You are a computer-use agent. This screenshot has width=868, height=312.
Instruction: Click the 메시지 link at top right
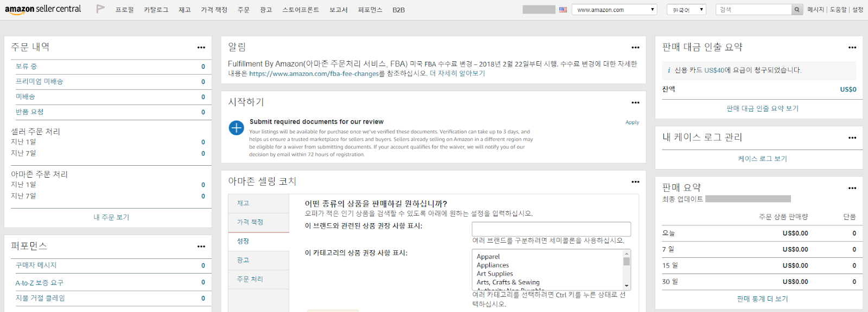coord(815,10)
